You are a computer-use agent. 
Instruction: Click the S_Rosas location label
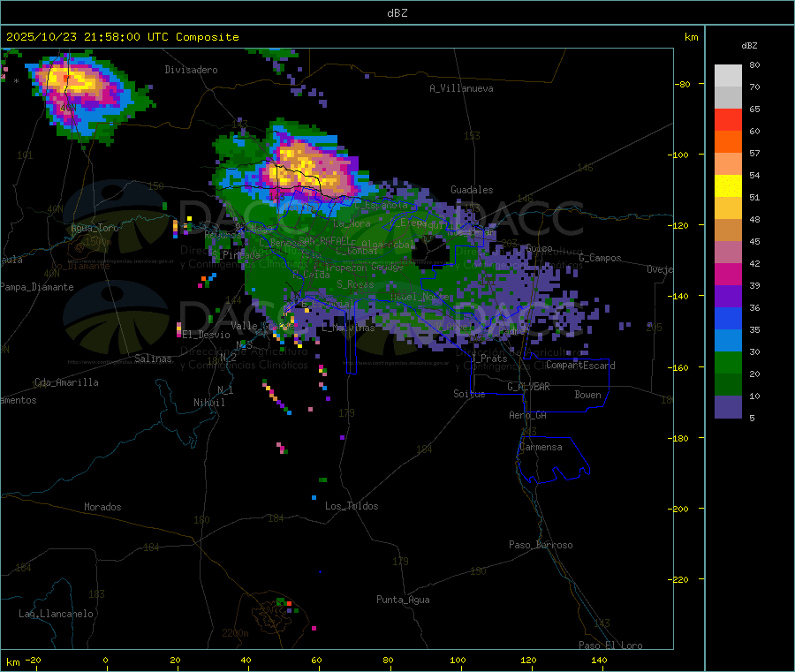(355, 284)
